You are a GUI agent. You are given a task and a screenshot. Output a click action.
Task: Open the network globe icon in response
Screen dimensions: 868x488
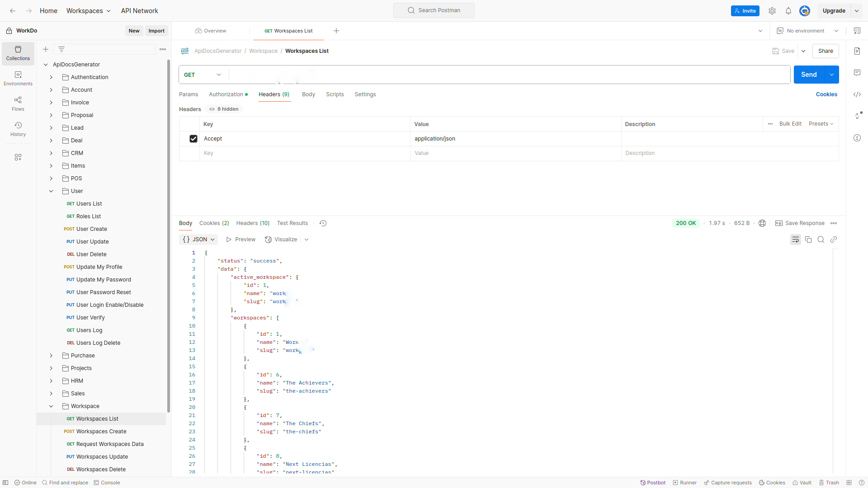[x=762, y=223]
